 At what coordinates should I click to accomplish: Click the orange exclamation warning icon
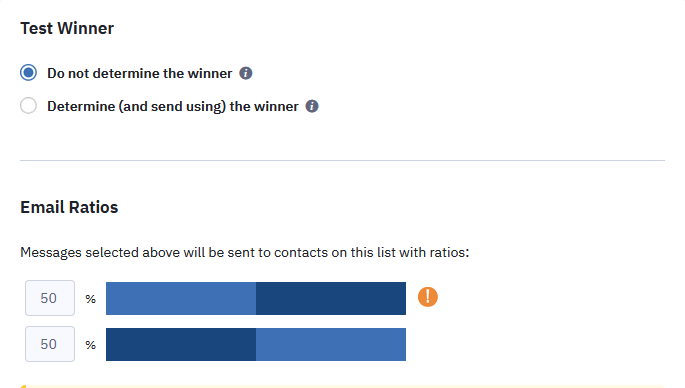point(428,297)
